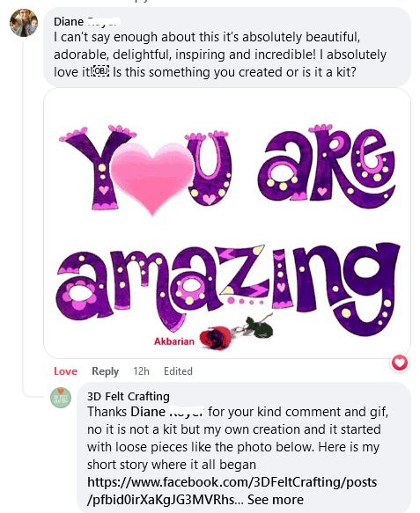View the Edited history link
This screenshot has width=420, height=513.
coord(178,371)
